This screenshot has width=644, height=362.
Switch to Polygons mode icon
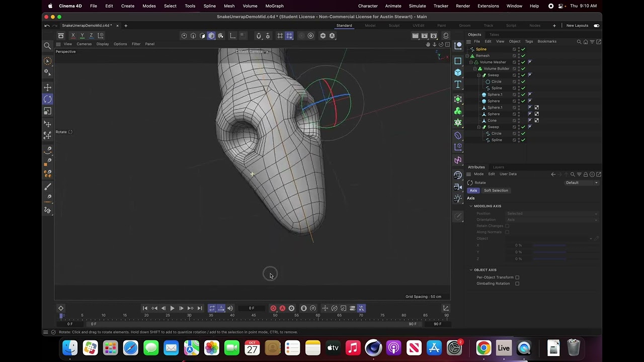[x=202, y=36]
